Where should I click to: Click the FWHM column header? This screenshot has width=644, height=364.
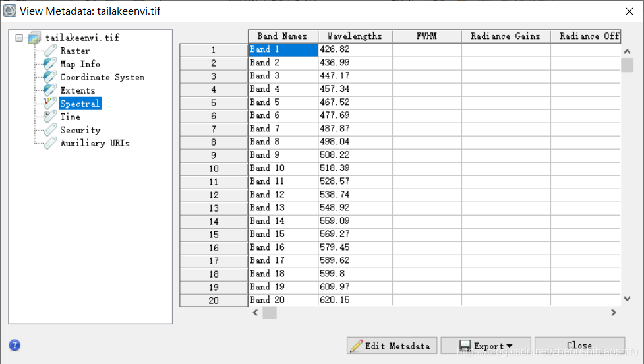[x=426, y=36]
